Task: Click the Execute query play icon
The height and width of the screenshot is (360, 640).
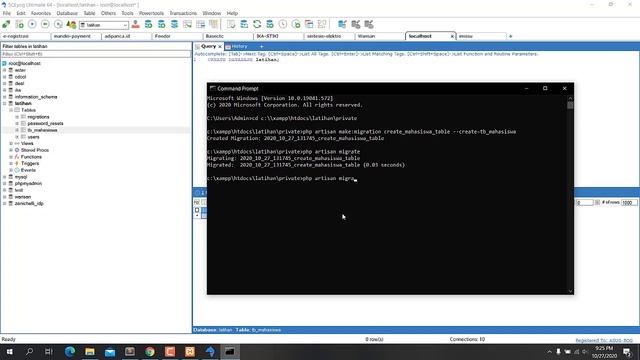Action: [32, 24]
